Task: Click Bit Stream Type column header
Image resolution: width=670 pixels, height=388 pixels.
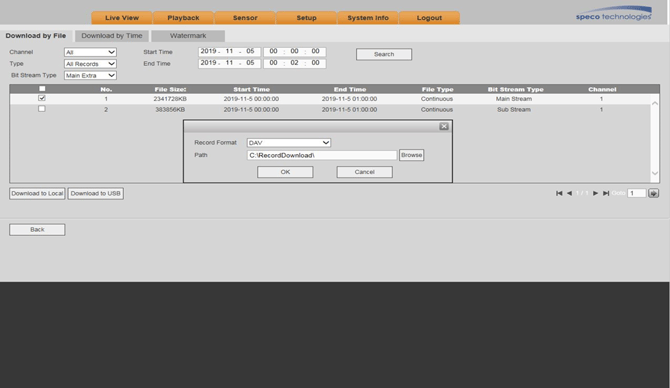Action: [515, 89]
